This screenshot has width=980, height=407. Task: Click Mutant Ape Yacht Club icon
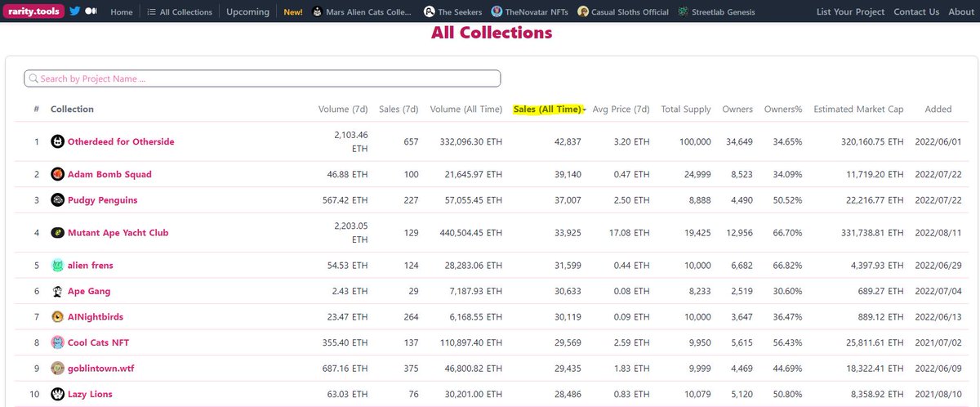[57, 233]
